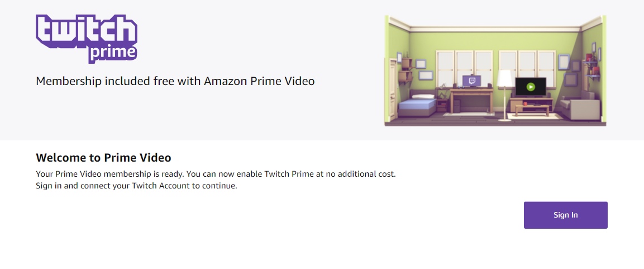Click the white floor lamp in illustration
644x269 pixels.
[504, 95]
